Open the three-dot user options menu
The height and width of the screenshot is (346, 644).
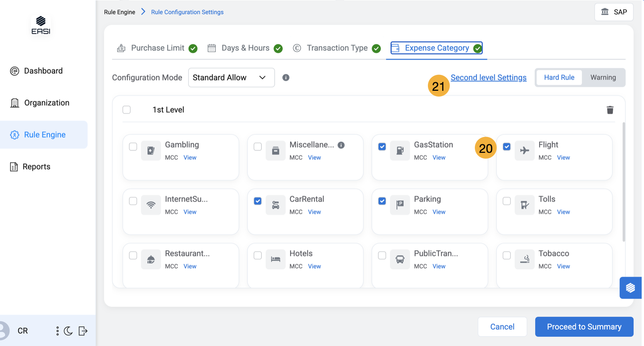57,331
